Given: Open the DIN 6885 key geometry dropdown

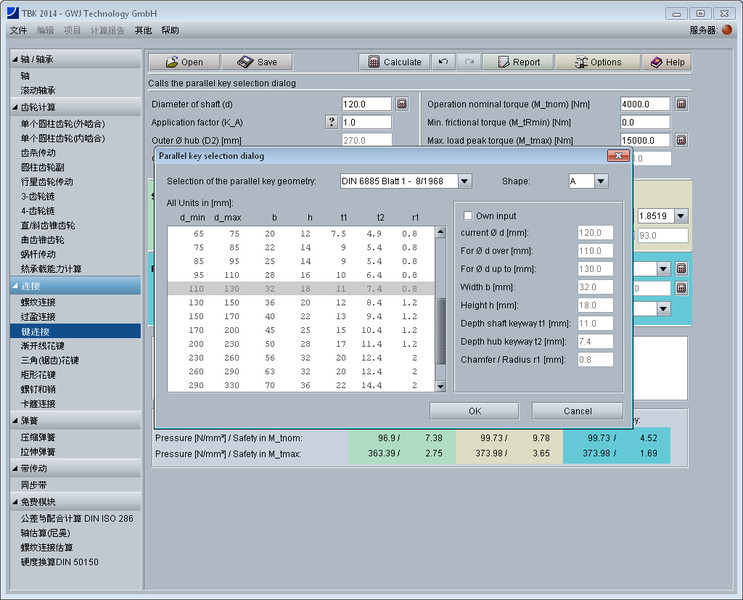Looking at the screenshot, I should [465, 181].
